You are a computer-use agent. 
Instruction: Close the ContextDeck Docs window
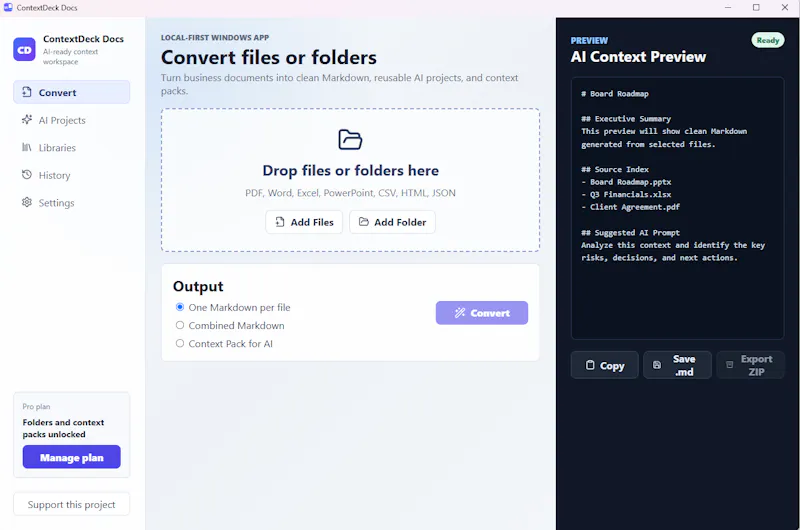click(x=785, y=7)
